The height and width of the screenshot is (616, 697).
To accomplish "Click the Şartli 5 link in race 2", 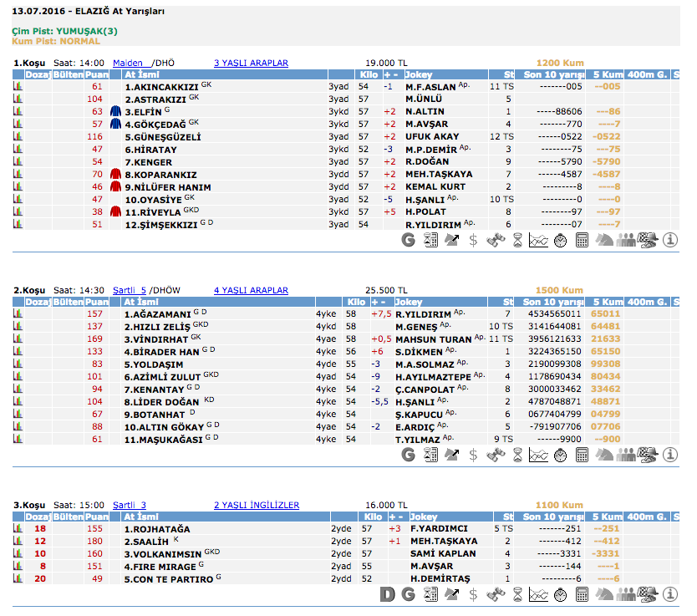I will [x=130, y=290].
